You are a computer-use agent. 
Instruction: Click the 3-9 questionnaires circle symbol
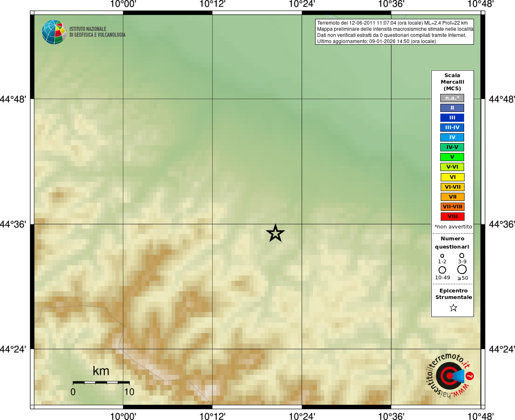coord(462,256)
